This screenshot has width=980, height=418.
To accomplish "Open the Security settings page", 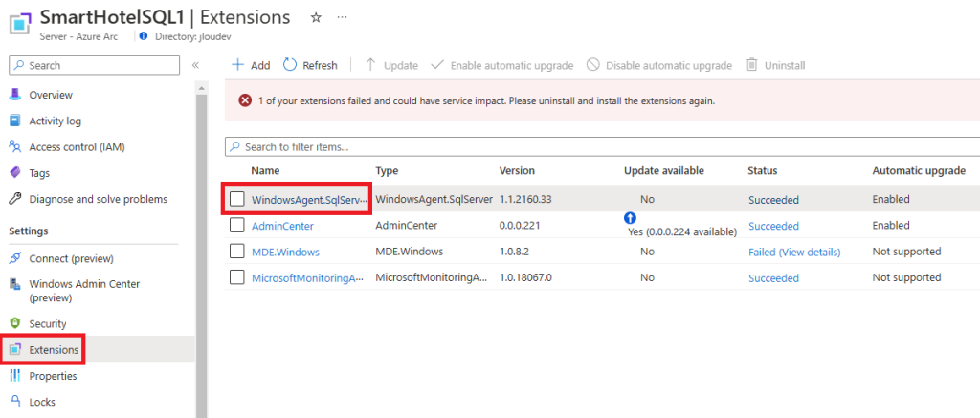I will pyautogui.click(x=48, y=324).
